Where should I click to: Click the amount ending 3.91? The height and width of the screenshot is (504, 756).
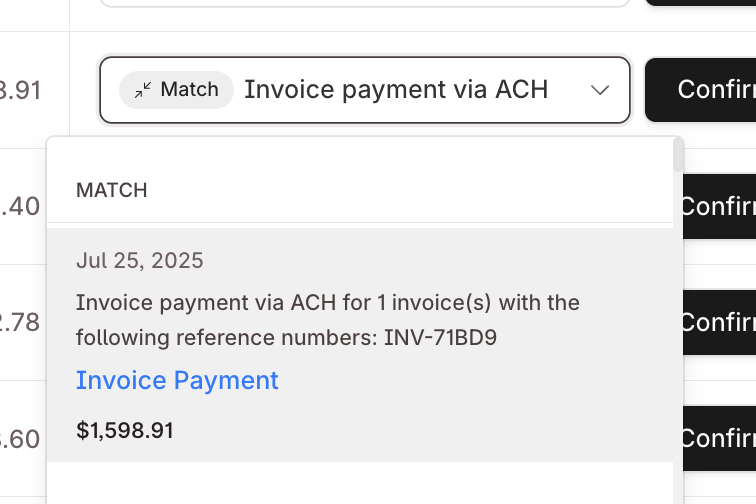(x=20, y=90)
